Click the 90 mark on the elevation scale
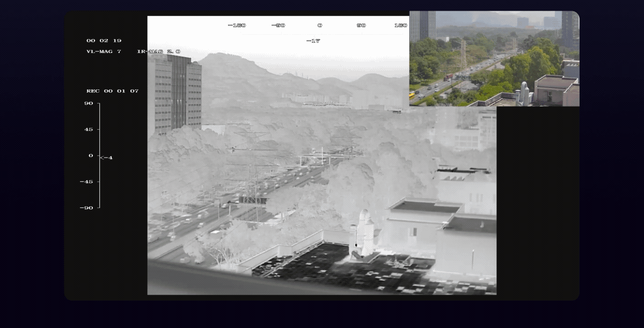This screenshot has height=328, width=644. 89,103
